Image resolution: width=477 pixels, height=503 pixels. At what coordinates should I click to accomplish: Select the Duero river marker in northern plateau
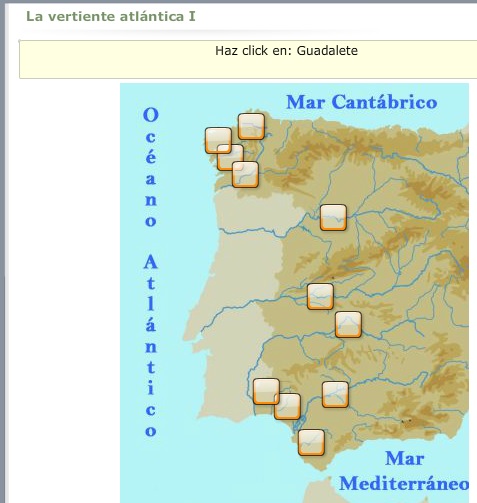[x=333, y=217]
